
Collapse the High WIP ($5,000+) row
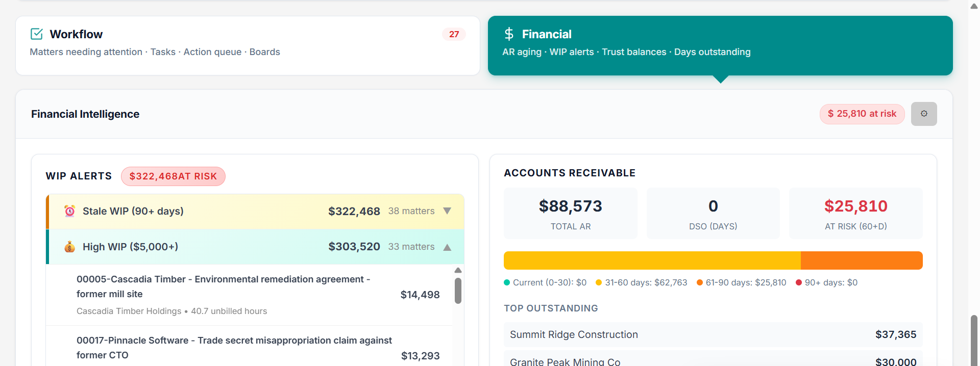point(255,247)
